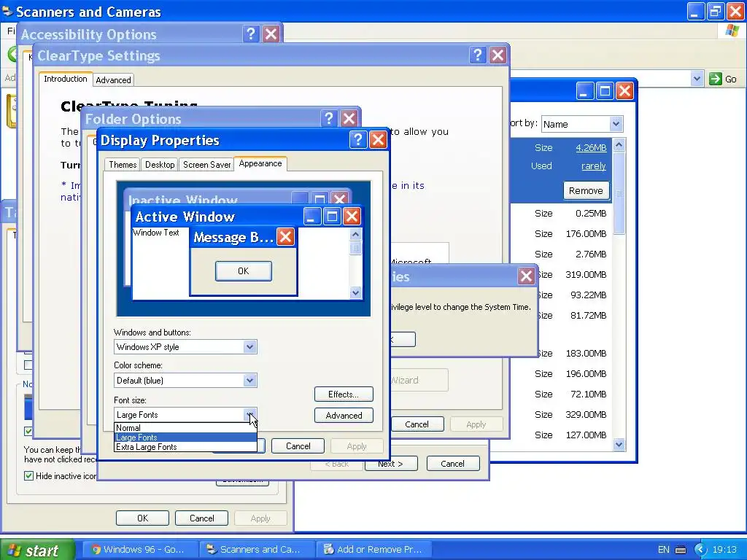The height and width of the screenshot is (560, 747).
Task: Click the 329.00MB size entry
Action: click(586, 414)
